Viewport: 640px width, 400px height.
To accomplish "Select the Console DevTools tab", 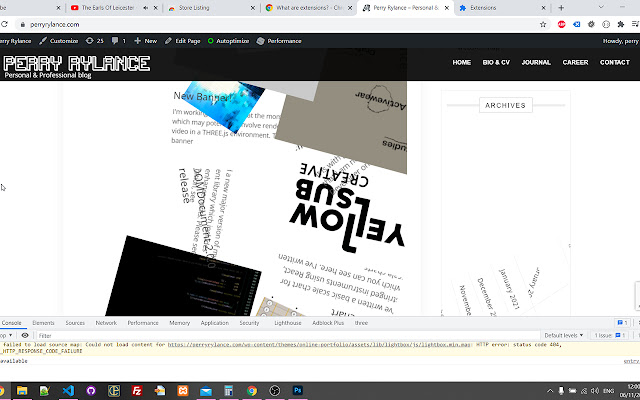I will pos(11,323).
